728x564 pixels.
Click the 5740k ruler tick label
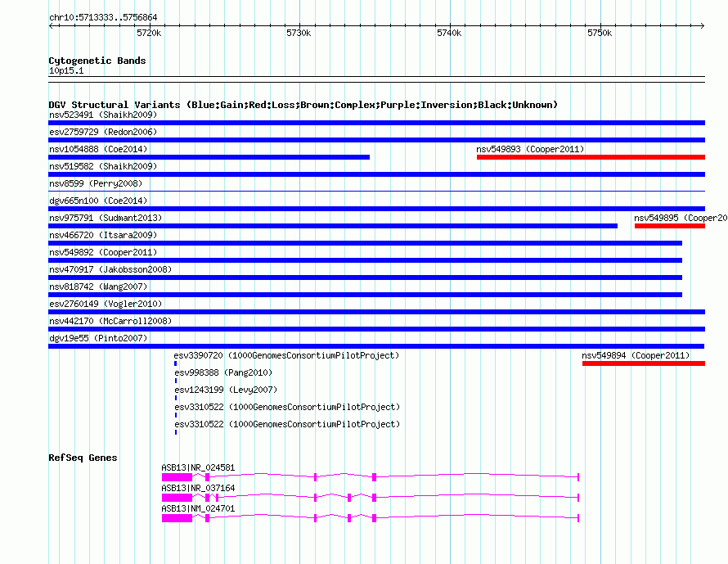449,33
